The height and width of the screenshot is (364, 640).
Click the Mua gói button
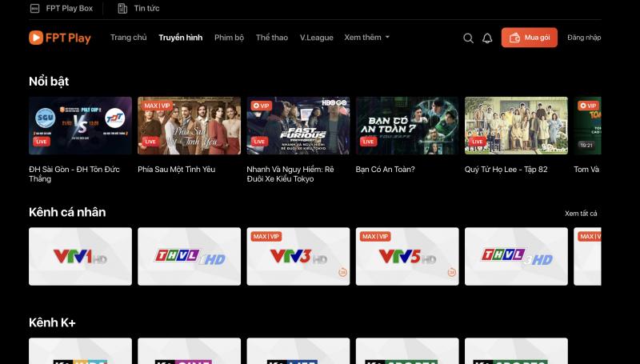[530, 38]
